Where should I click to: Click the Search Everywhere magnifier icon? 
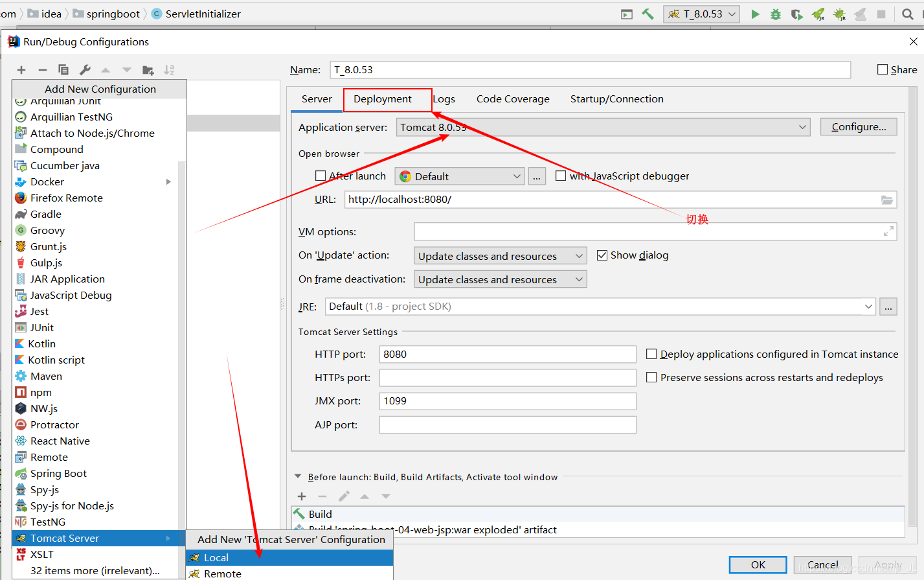point(908,14)
